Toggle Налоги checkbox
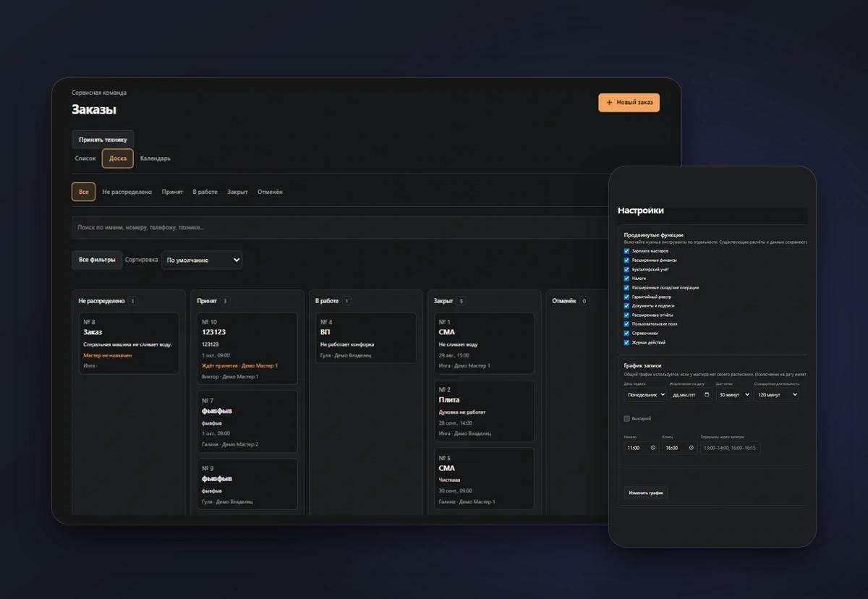Screen dimensions: 868x599 click(x=626, y=279)
